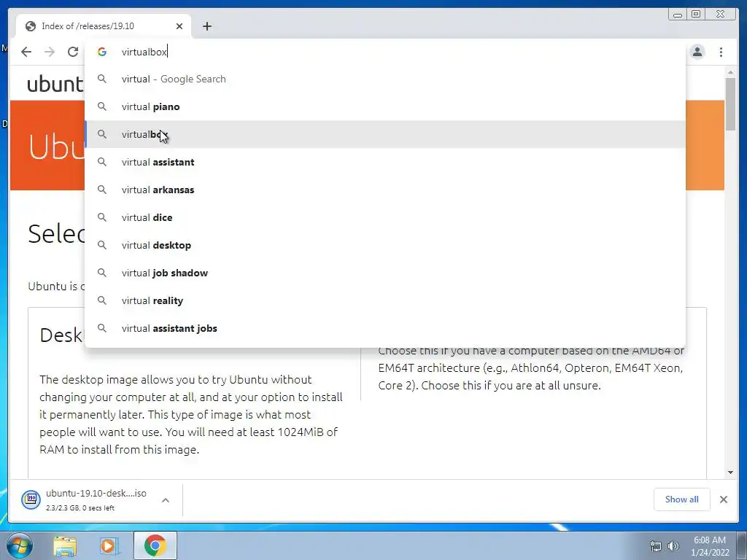Open Chrome's three-dot menu

click(721, 52)
